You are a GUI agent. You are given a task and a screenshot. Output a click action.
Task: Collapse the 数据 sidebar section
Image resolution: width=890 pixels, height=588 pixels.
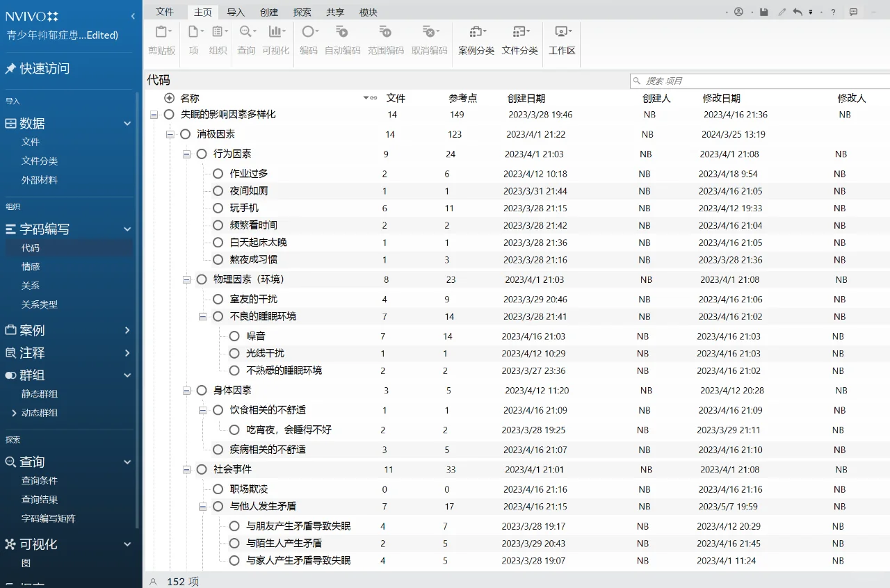[127, 123]
